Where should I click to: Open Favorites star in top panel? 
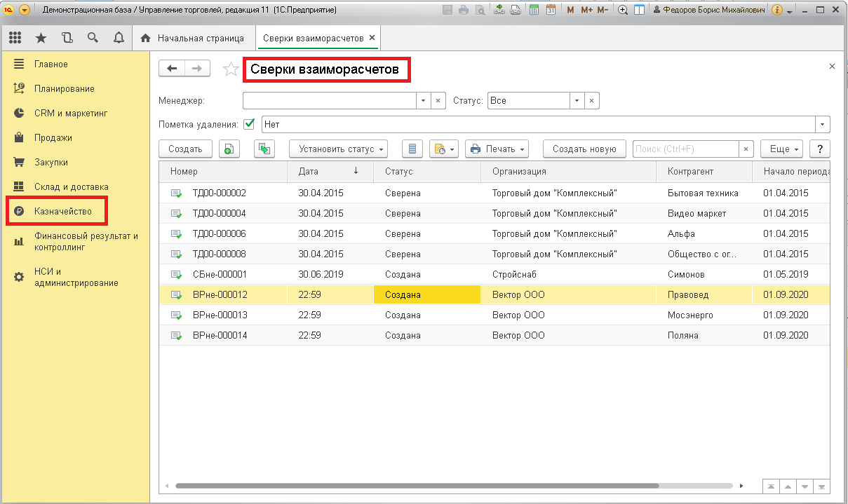[41, 38]
